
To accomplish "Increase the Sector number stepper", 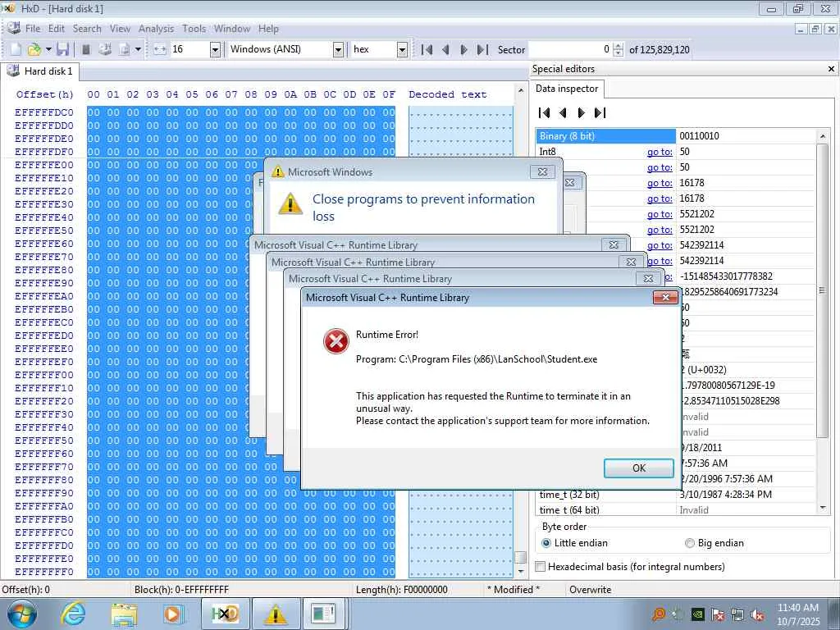I will pos(619,46).
